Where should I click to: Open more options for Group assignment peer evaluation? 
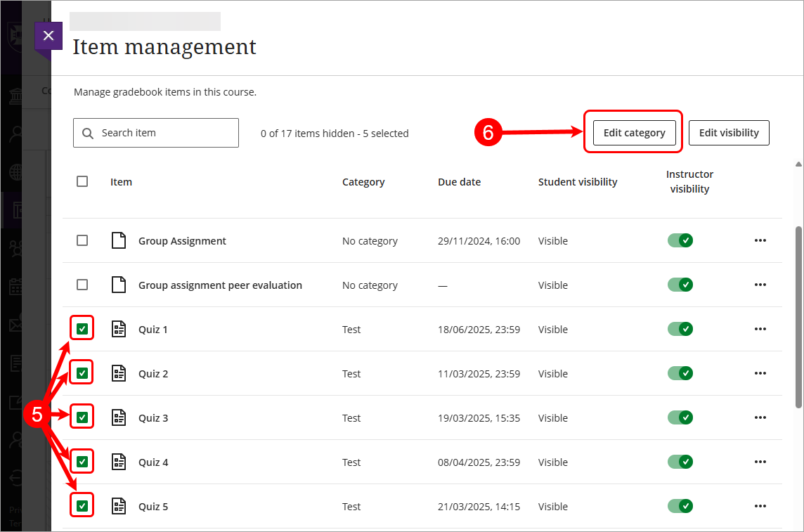(760, 285)
